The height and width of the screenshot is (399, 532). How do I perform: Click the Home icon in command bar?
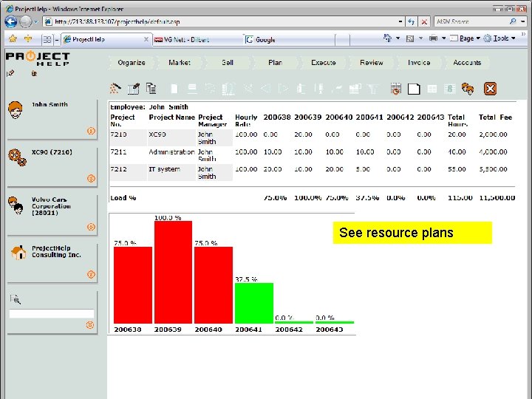[x=387, y=38]
